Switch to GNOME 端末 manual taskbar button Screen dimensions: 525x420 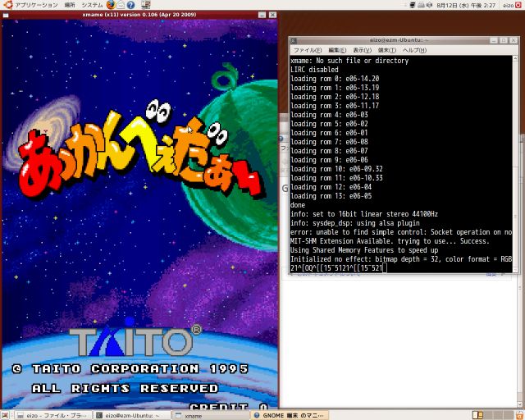coord(290,415)
